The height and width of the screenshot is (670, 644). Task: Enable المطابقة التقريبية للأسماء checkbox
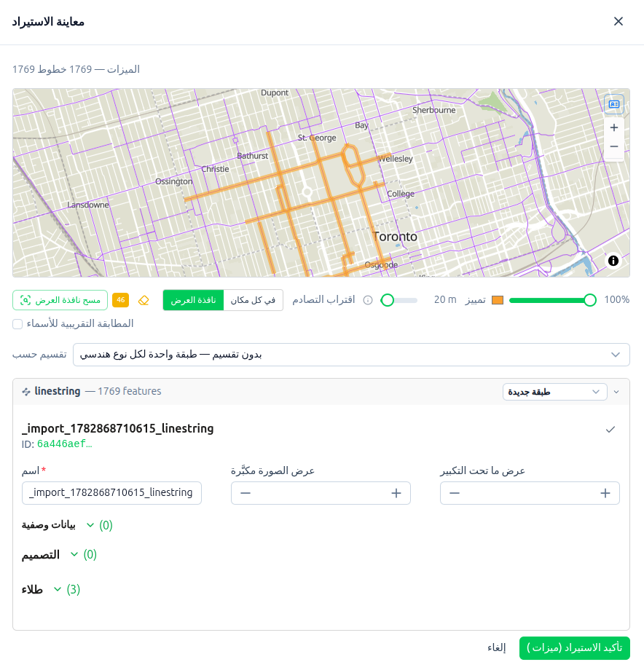(x=17, y=324)
